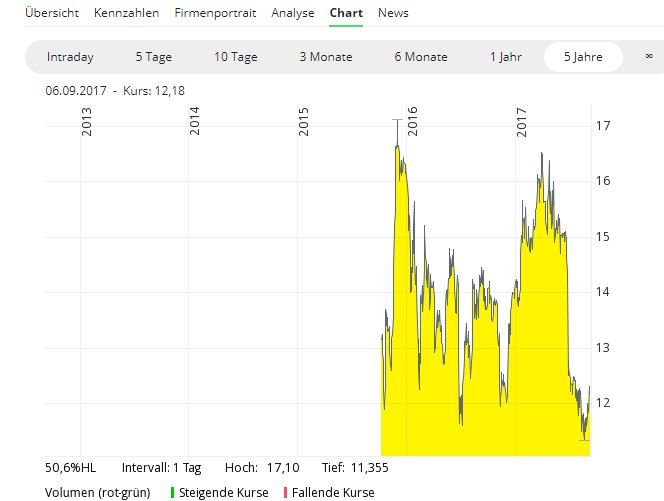Click the infinity symbol for maximum range
Screen dimensions: 664x501
649,57
